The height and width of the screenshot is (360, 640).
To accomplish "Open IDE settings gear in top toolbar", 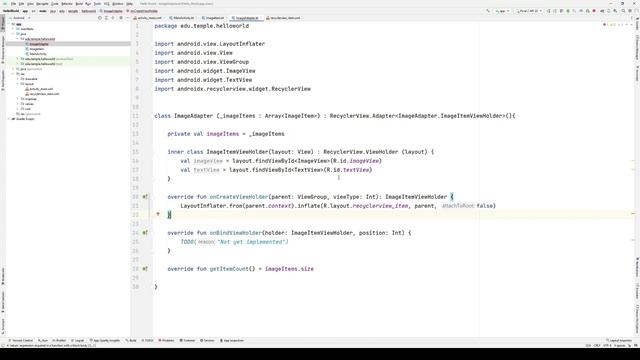I will pos(630,11).
